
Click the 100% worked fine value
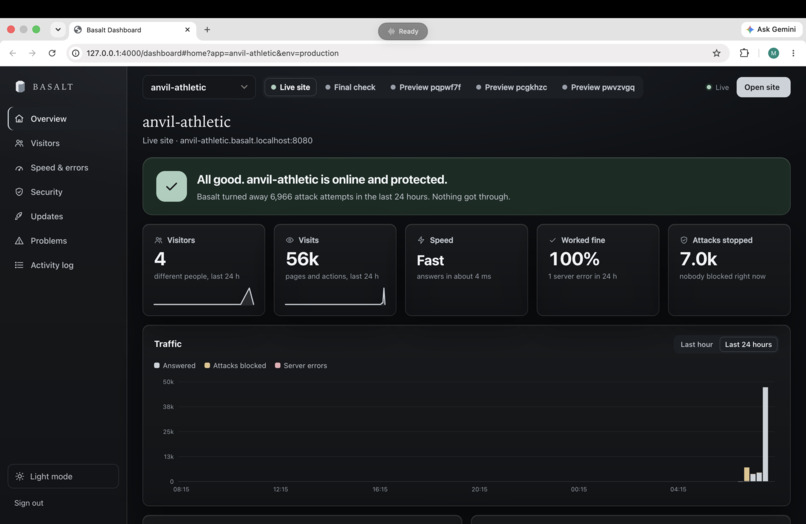[574, 259]
